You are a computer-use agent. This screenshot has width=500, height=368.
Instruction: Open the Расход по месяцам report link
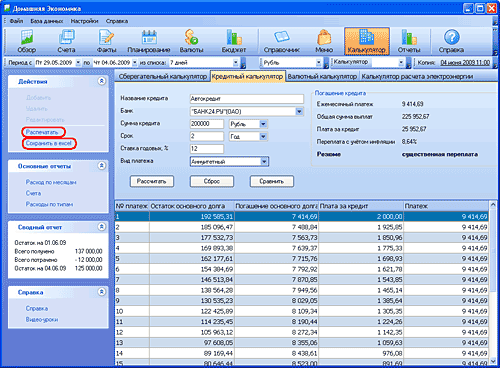pyautogui.click(x=51, y=182)
